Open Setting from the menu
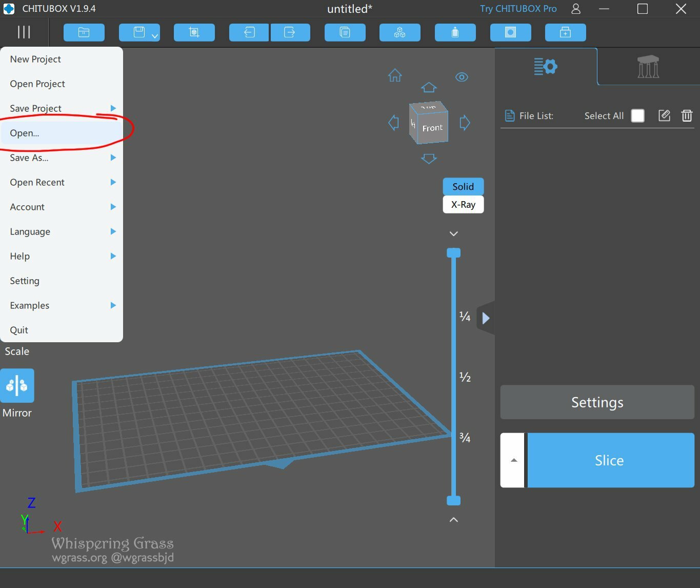The height and width of the screenshot is (588, 700). click(x=62, y=281)
